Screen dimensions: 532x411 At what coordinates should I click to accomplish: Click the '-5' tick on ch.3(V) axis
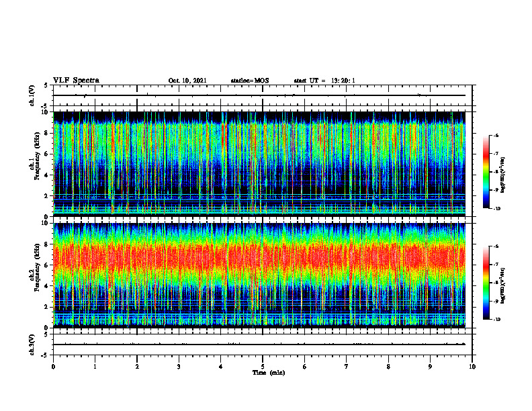click(45, 355)
